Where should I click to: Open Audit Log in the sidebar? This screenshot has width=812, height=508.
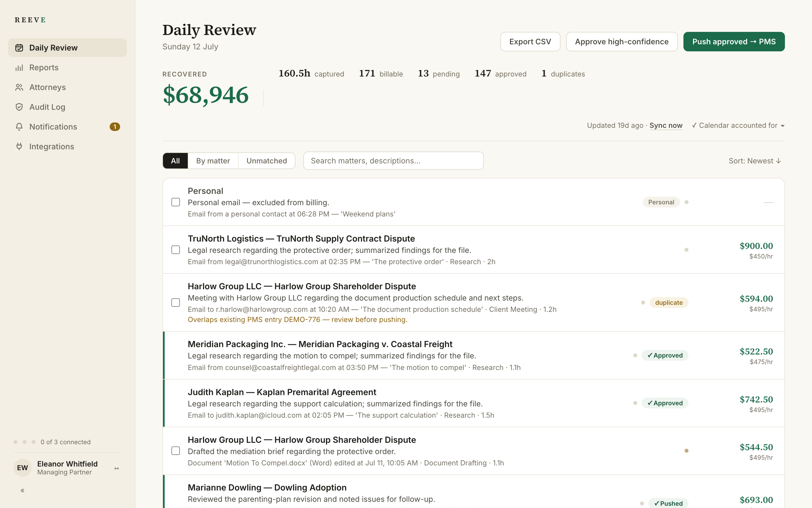67,107
